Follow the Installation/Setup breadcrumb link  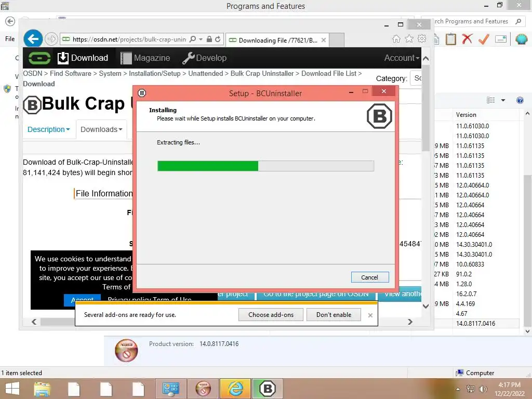pyautogui.click(x=155, y=74)
